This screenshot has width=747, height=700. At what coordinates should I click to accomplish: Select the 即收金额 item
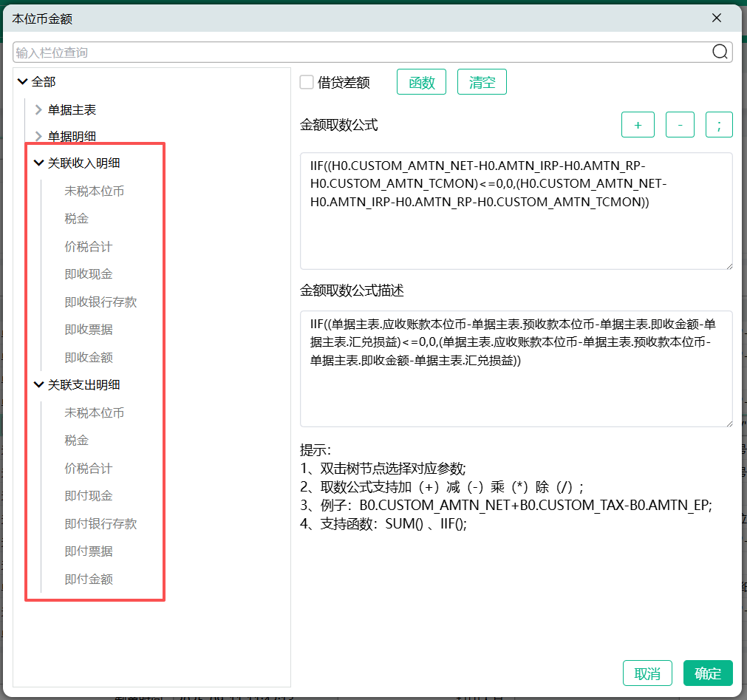click(89, 357)
